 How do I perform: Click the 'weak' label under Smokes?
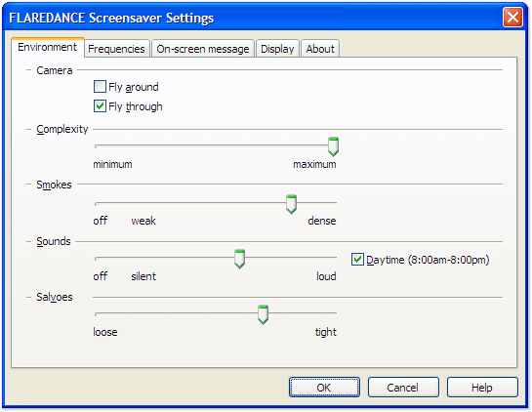click(143, 221)
